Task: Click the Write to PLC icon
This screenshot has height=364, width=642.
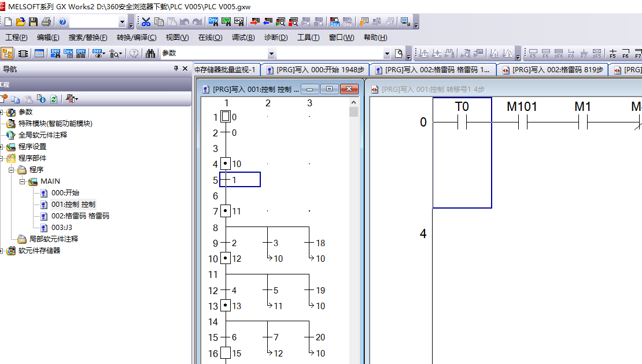Action: coord(254,22)
